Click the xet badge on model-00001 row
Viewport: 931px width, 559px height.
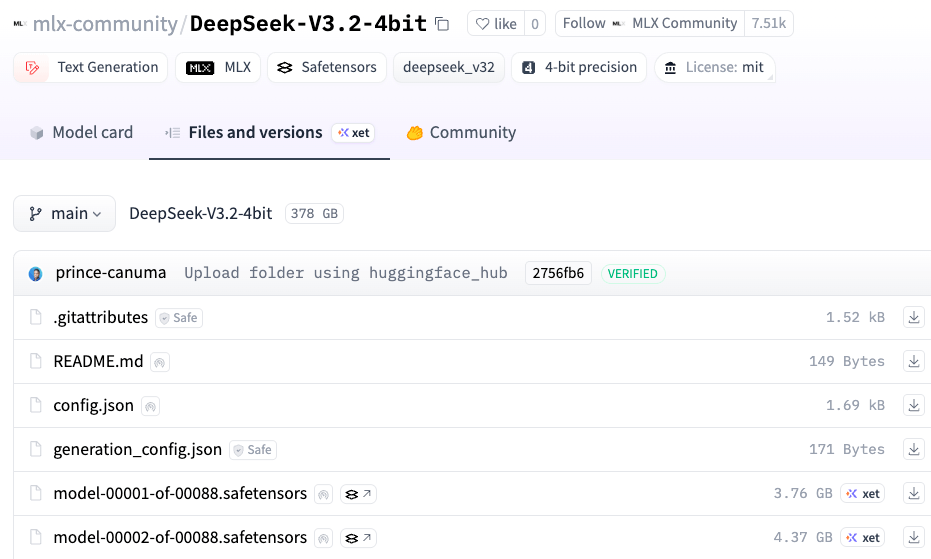click(x=863, y=494)
